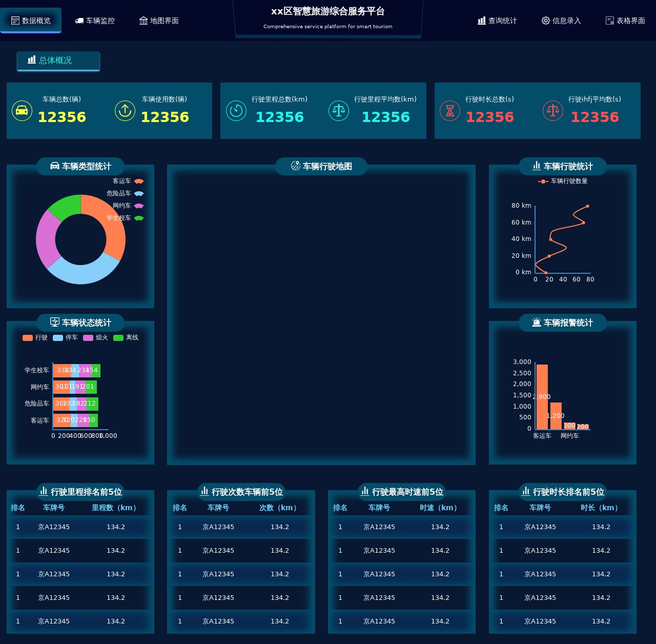Image resolution: width=656 pixels, height=644 pixels.
Task: Click the tallest 客运车 alarm bar
Action: tap(542, 397)
